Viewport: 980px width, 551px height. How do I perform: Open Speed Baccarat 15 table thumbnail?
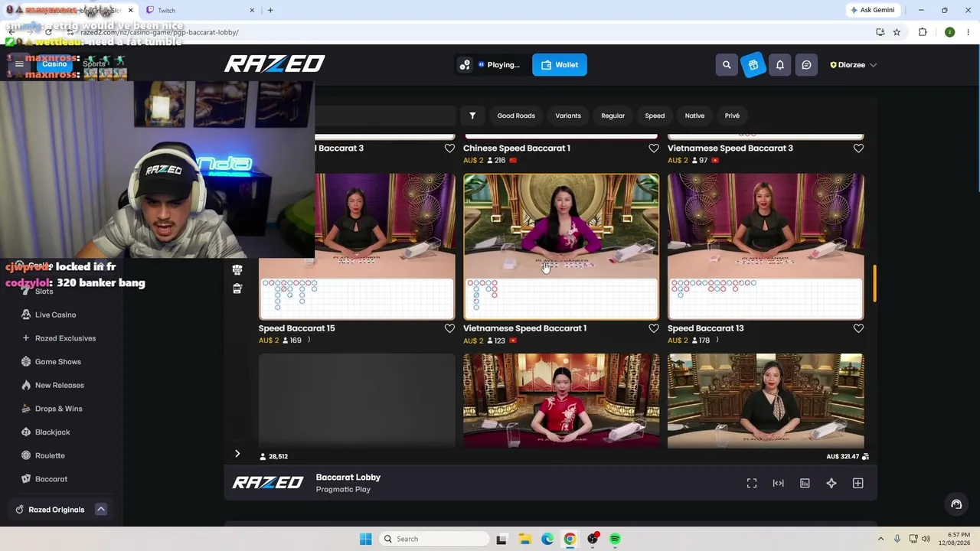[357, 246]
